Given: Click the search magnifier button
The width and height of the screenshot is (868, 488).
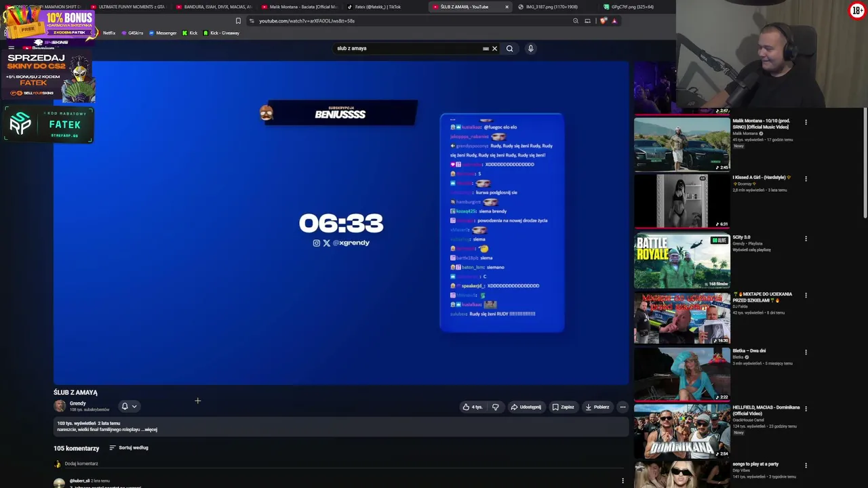Looking at the screenshot, I should point(509,49).
